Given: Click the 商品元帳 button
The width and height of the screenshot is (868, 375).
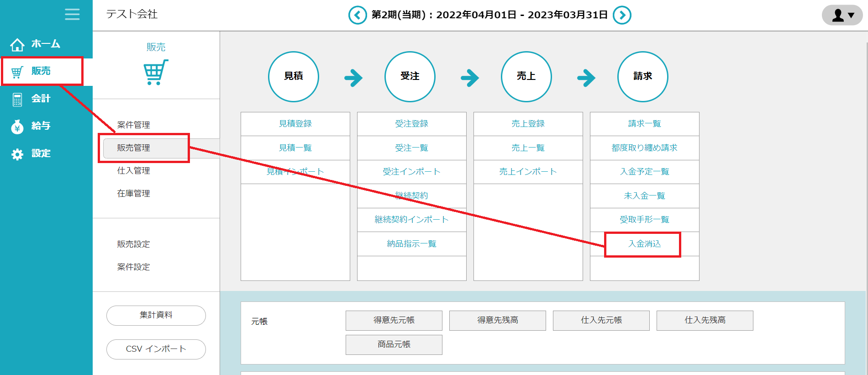Looking at the screenshot, I should tap(394, 344).
